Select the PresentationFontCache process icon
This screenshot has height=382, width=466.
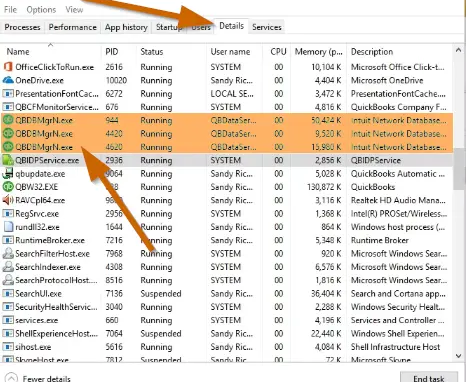[x=8, y=94]
